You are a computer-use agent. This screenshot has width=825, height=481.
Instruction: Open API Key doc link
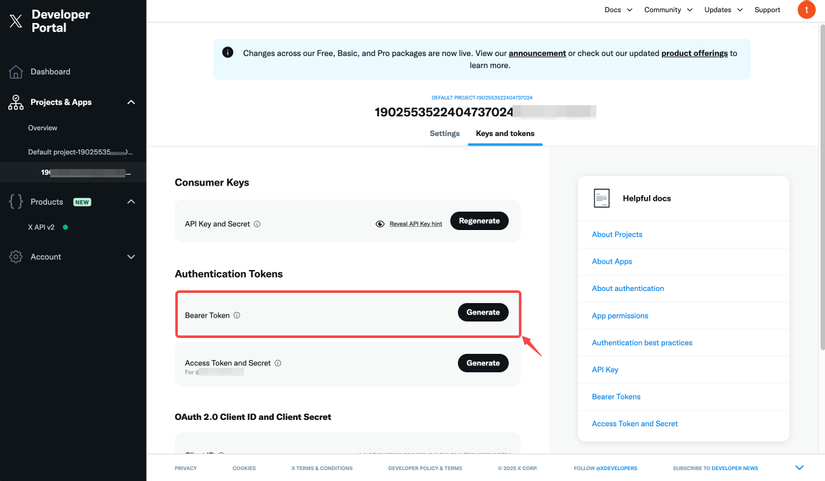(605, 369)
